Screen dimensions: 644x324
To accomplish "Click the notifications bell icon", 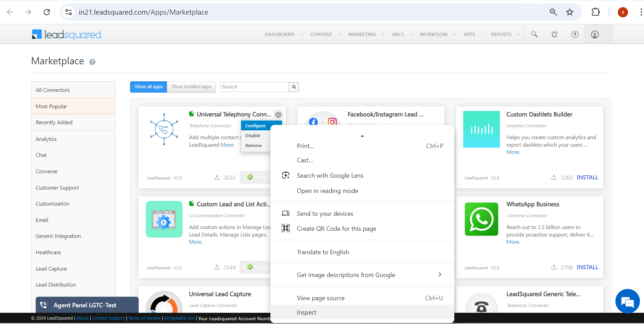I will click(554, 34).
